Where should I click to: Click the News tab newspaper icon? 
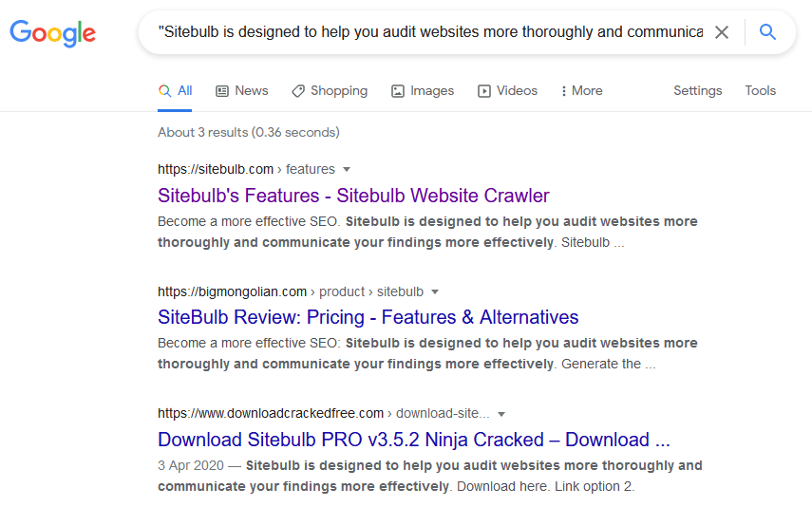point(222,91)
